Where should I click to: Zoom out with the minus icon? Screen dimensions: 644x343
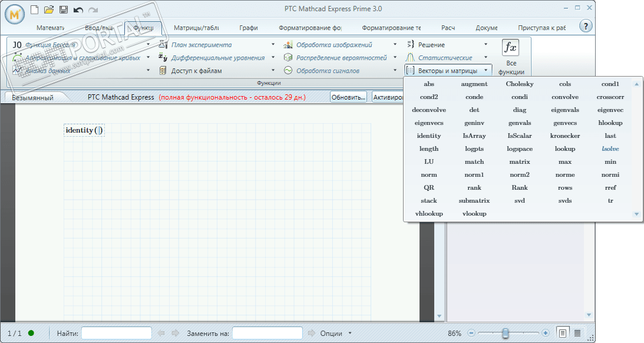(x=471, y=333)
